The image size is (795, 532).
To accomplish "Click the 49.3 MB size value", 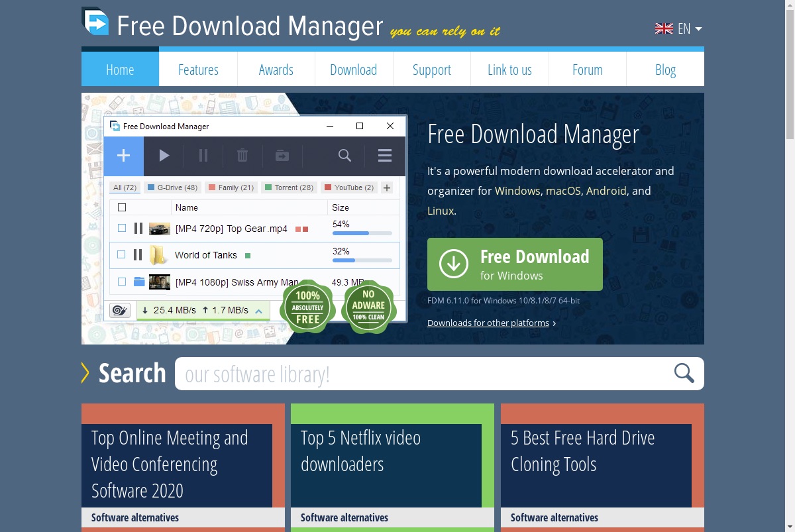I will click(348, 282).
